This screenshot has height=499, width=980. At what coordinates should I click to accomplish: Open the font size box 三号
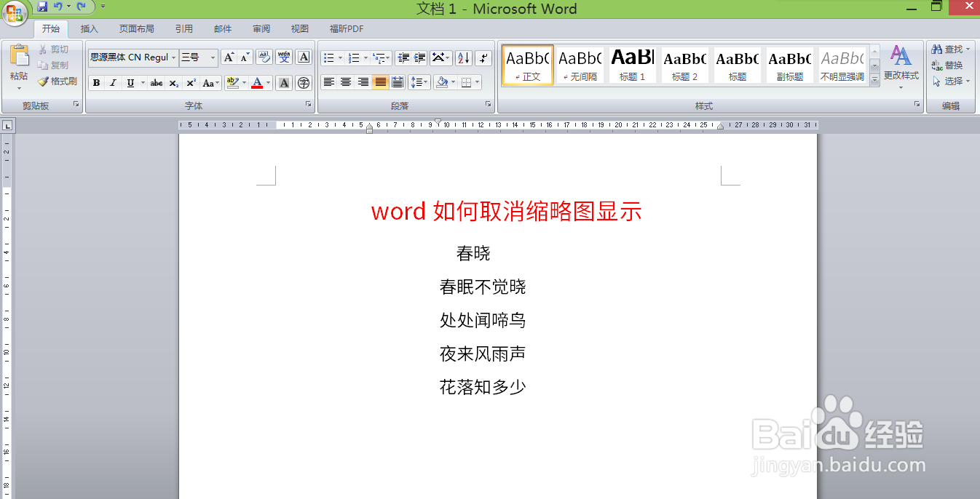tap(199, 57)
